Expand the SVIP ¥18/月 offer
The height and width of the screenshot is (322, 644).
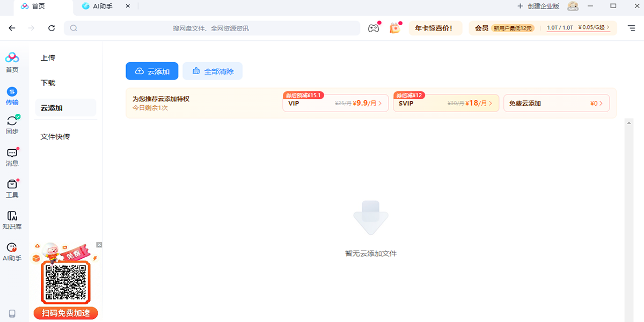click(x=445, y=103)
